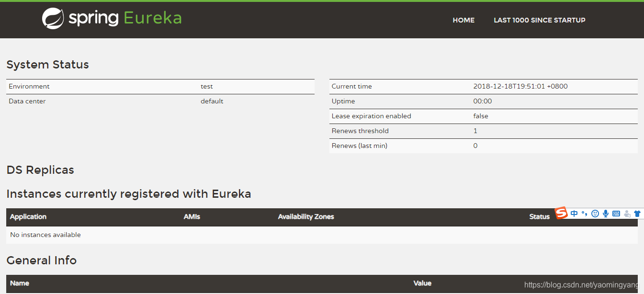
Task: Go to the HOME nav item
Action: (463, 20)
